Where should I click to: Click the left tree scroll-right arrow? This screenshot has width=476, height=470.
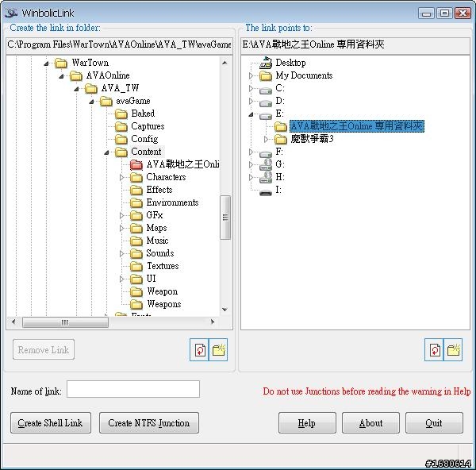(213, 322)
